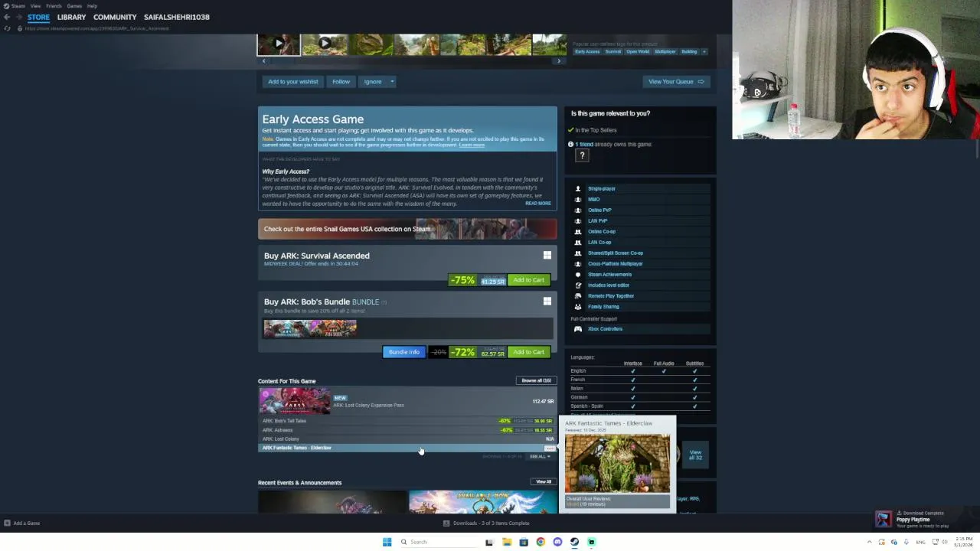The width and height of the screenshot is (980, 551).
Task: Add ARK: Bob's Bundle to cart
Action: pyautogui.click(x=528, y=352)
